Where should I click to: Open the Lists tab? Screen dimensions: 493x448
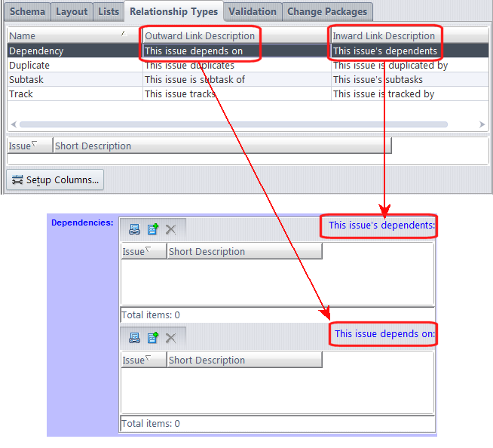109,11
